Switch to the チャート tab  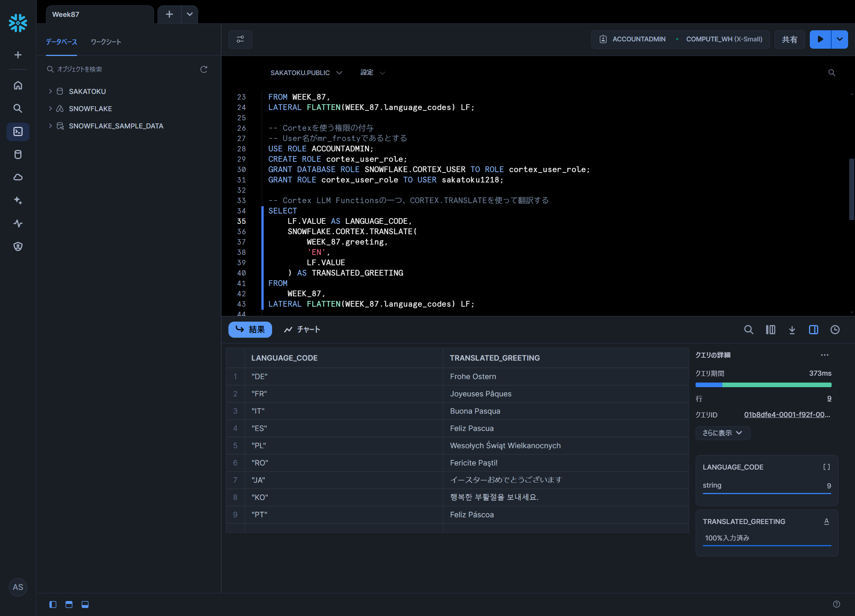pos(302,330)
